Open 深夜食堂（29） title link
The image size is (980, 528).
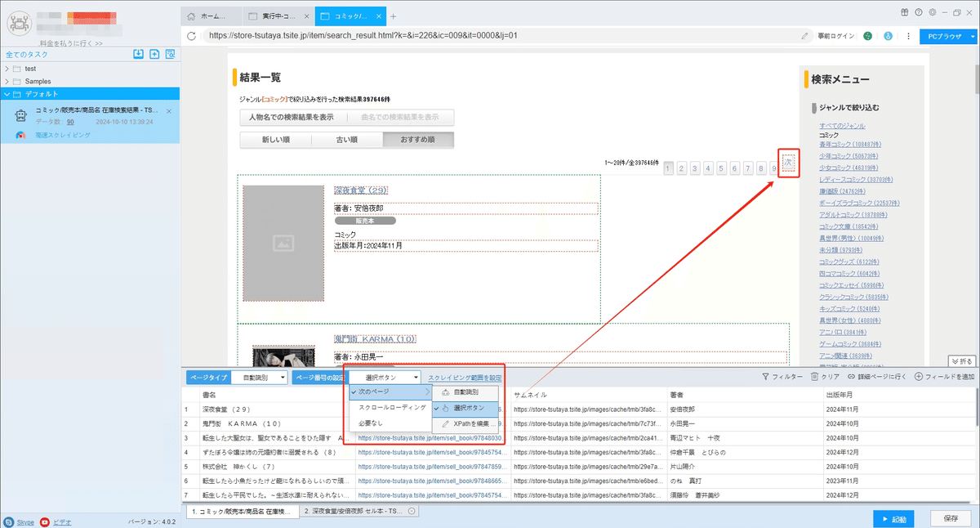tap(361, 190)
